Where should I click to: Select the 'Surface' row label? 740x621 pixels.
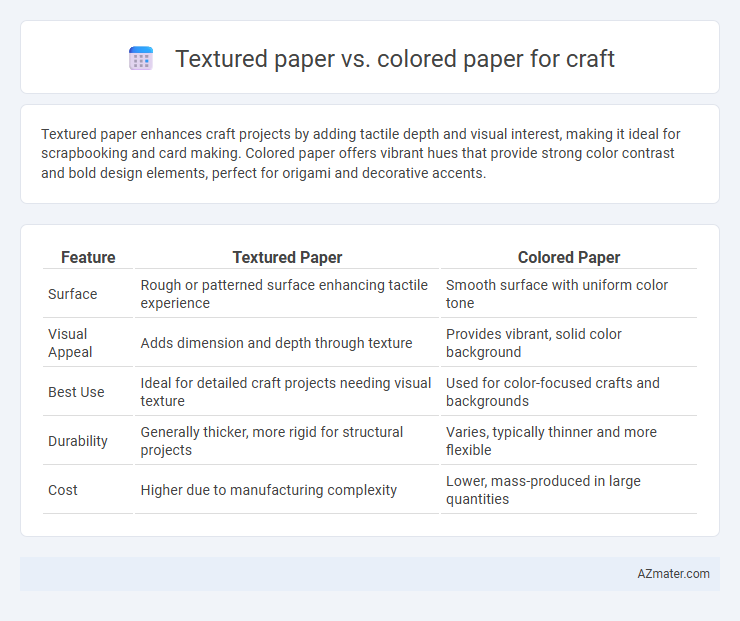(73, 294)
